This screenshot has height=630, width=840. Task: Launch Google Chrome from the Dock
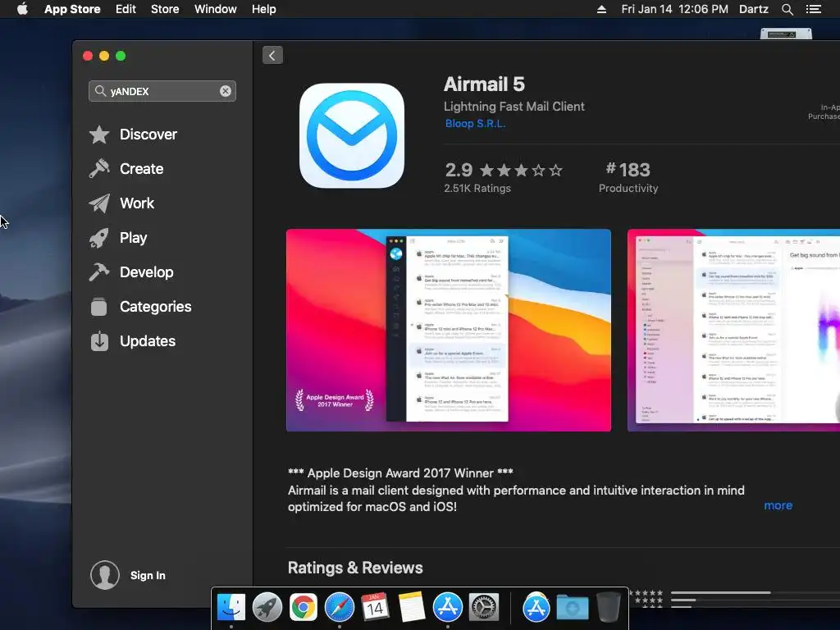point(304,608)
